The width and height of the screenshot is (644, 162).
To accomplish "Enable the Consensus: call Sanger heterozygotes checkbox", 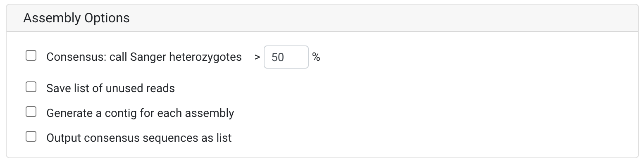I will 31,55.
